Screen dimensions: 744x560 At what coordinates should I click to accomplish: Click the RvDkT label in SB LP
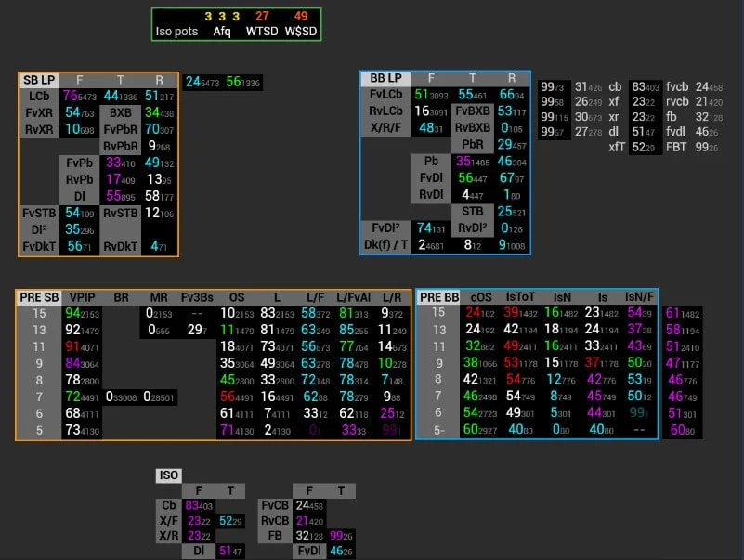pyautogui.click(x=120, y=246)
